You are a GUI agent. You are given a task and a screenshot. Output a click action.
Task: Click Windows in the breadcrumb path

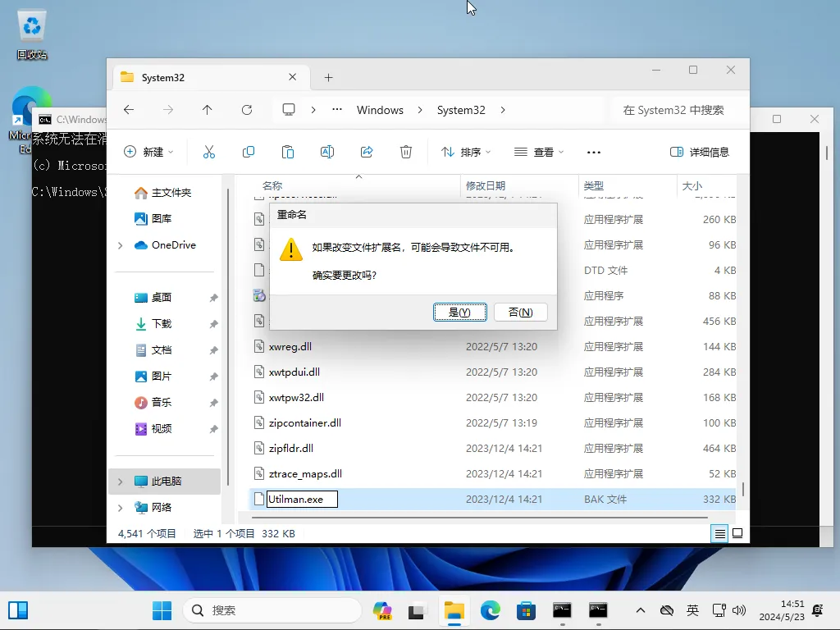click(x=380, y=110)
